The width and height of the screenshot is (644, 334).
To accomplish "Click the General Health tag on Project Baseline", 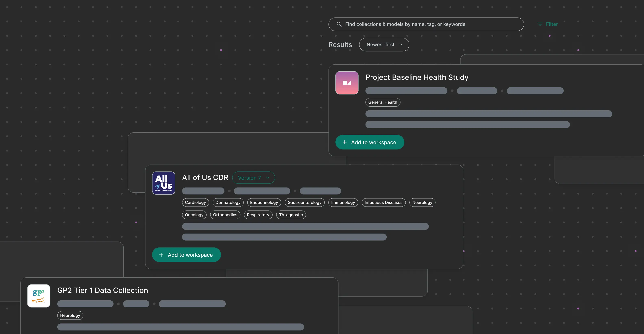I will [383, 102].
